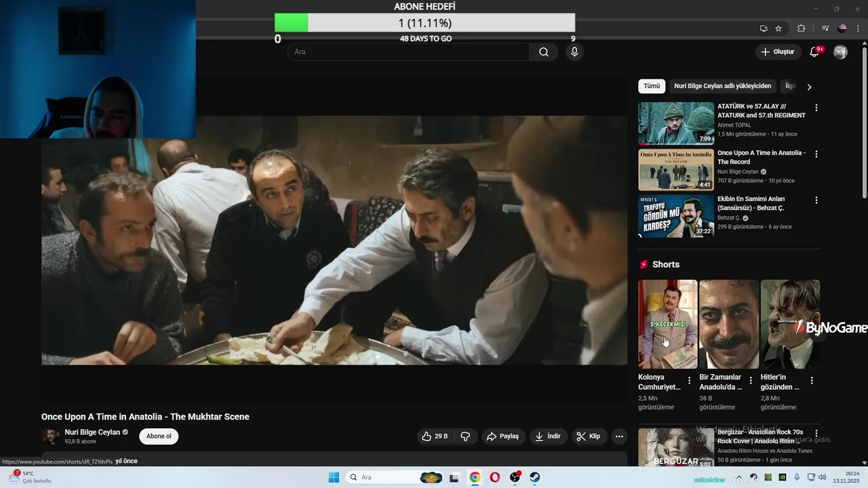Click the Oluştur create button
This screenshot has height=488, width=868.
pyautogui.click(x=777, y=52)
